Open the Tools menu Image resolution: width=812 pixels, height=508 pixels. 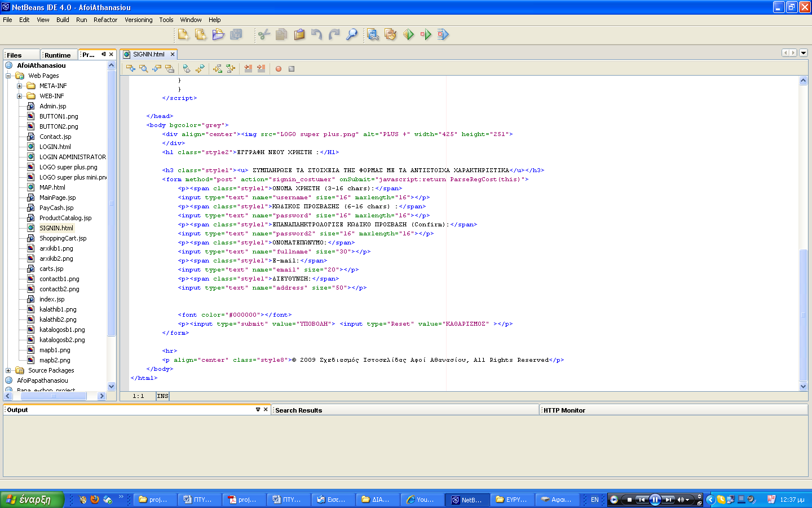tap(166, 20)
